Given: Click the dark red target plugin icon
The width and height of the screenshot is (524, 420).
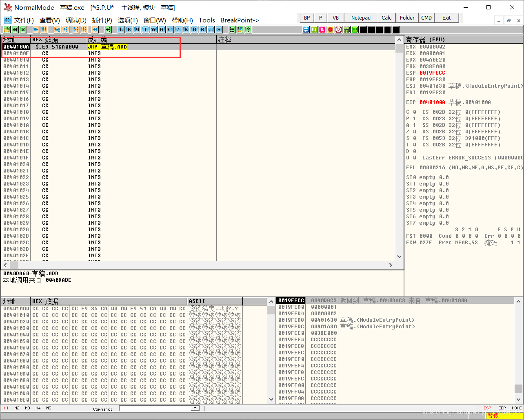Looking at the screenshot, I should point(339,29).
